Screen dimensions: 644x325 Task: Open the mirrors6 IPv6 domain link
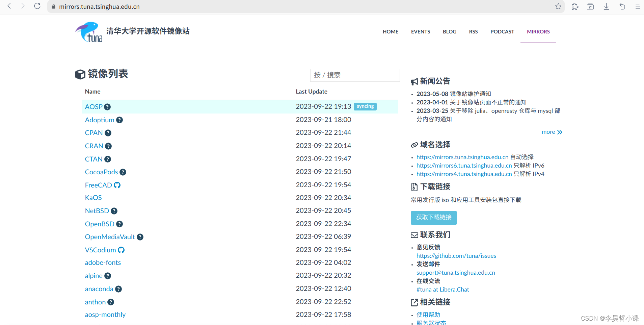[464, 166]
